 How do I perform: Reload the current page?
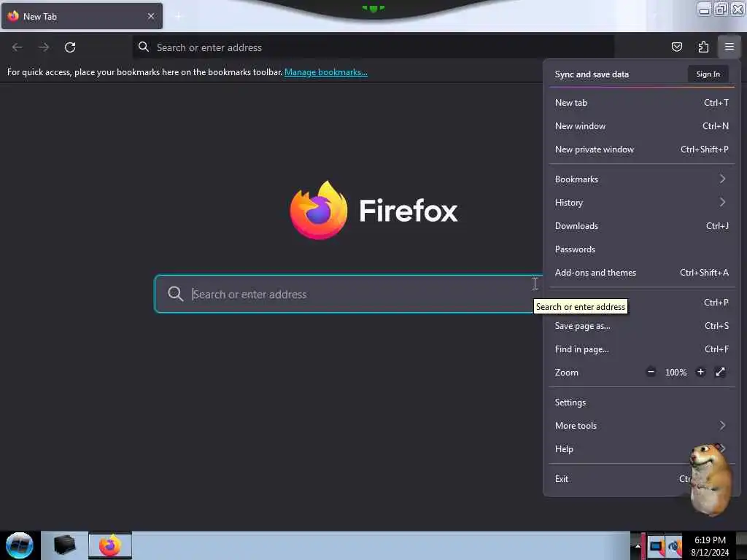click(x=70, y=47)
